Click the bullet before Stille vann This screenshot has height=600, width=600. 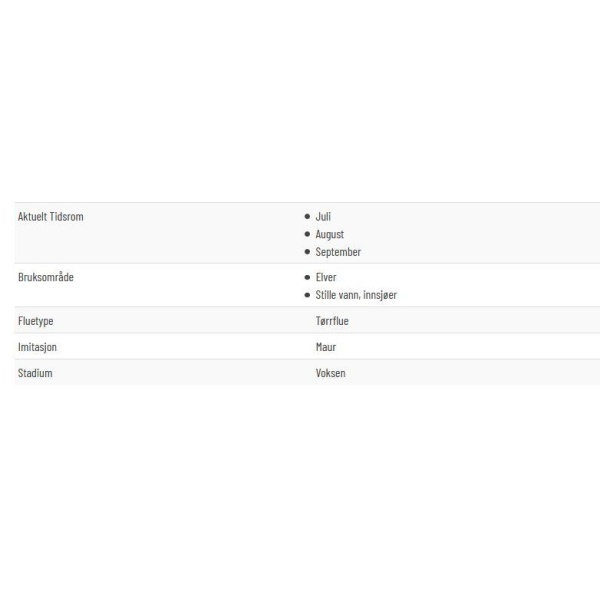307,295
